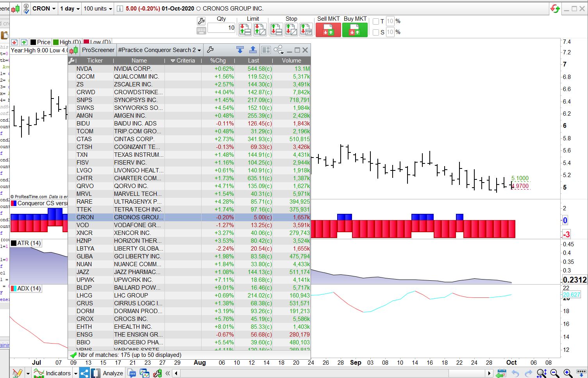Image resolution: width=588 pixels, height=378 pixels.
Task: Open chart settings wrench-candlestick icon at bottom
Action: coord(157,373)
